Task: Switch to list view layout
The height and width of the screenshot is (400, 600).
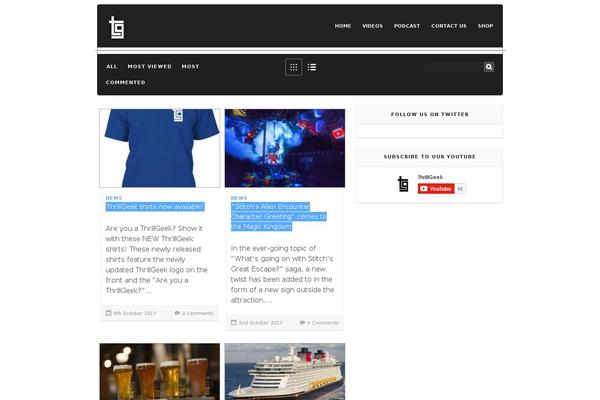Action: (312, 67)
